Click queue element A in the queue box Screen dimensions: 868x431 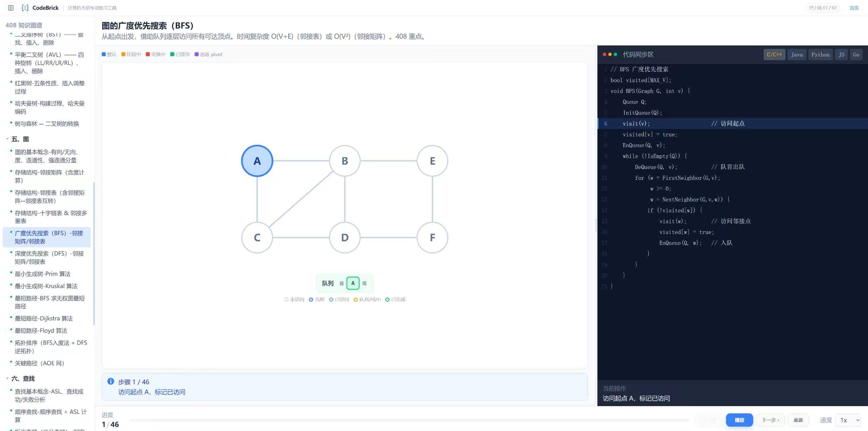coord(353,283)
